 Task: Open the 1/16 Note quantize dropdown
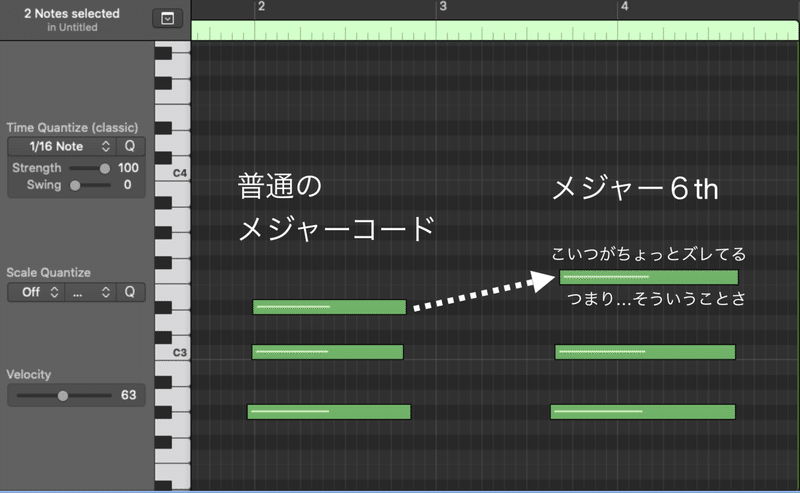click(62, 146)
